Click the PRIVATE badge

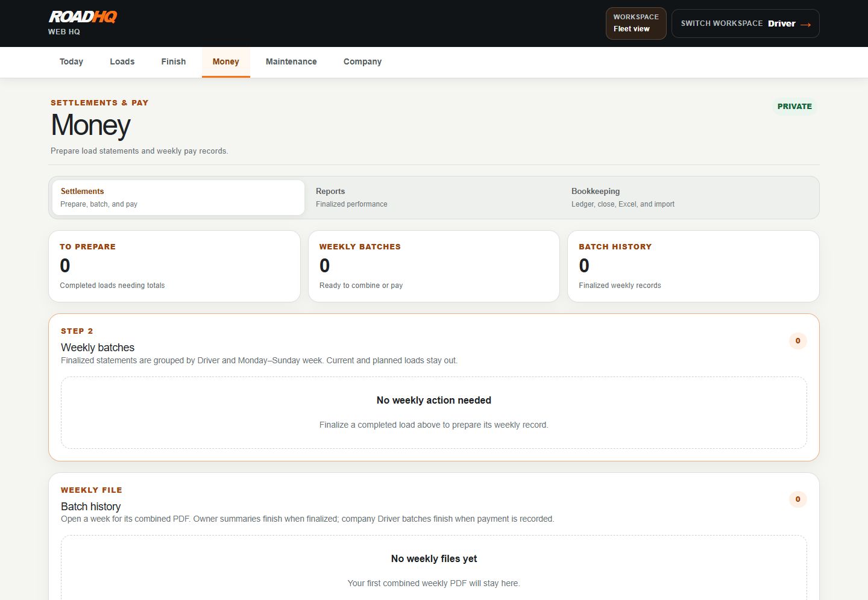(794, 107)
